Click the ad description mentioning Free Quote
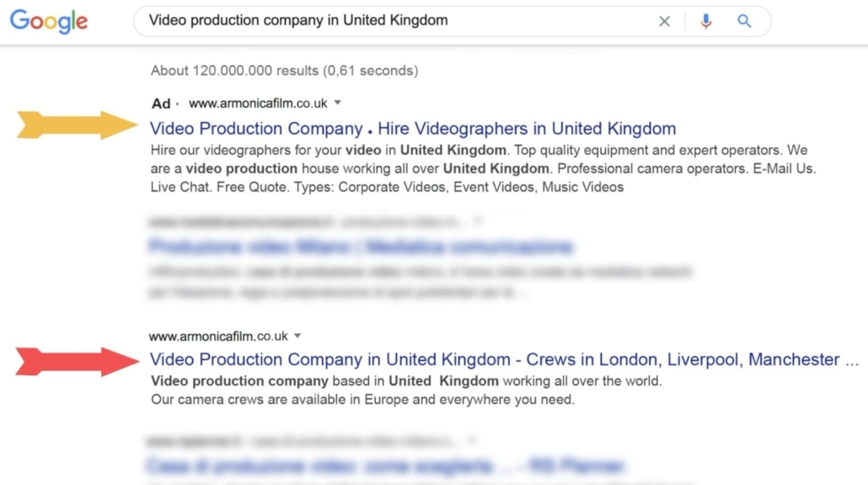The width and height of the screenshot is (868, 485). tap(483, 169)
